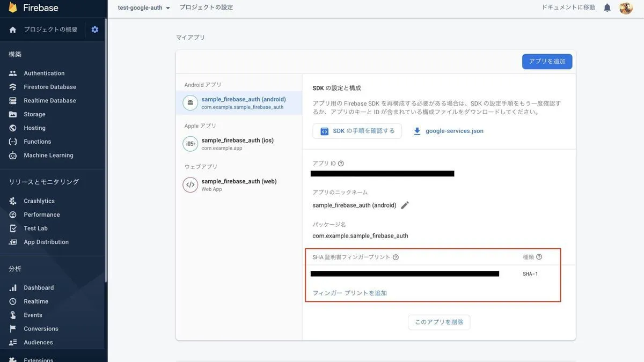Open Crashlytics from the sidebar
644x362 pixels.
pyautogui.click(x=39, y=201)
